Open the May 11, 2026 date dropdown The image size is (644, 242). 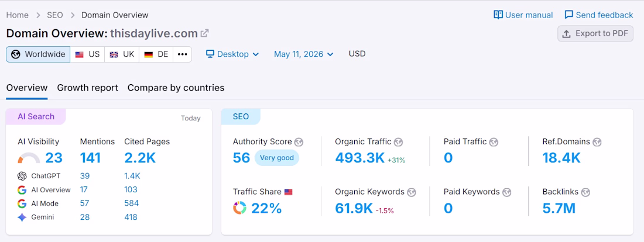[303, 54]
